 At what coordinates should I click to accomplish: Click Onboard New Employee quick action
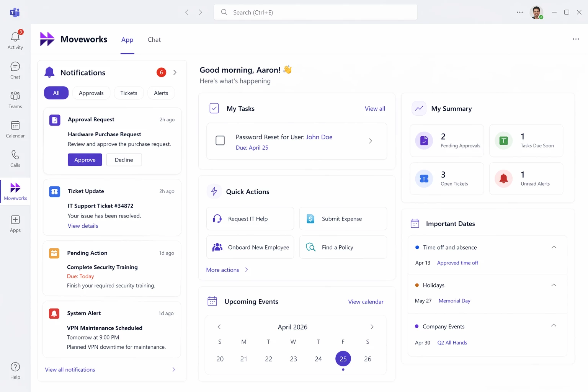coord(250,247)
